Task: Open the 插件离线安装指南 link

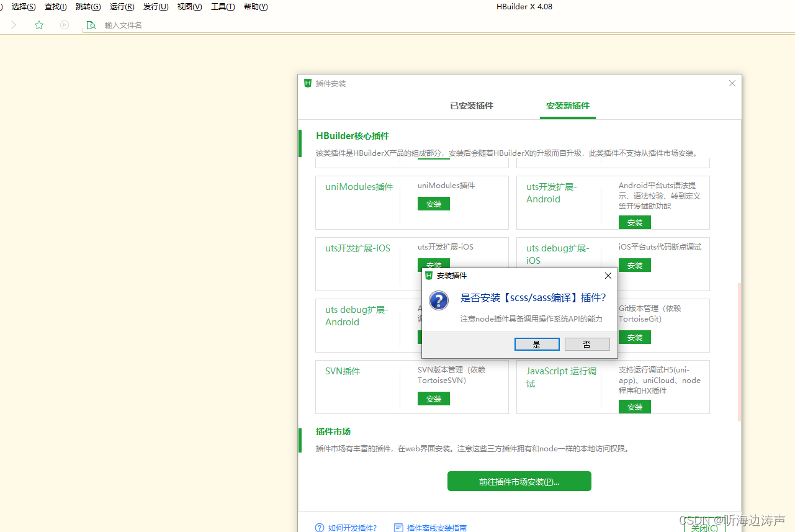Action: pos(437,528)
